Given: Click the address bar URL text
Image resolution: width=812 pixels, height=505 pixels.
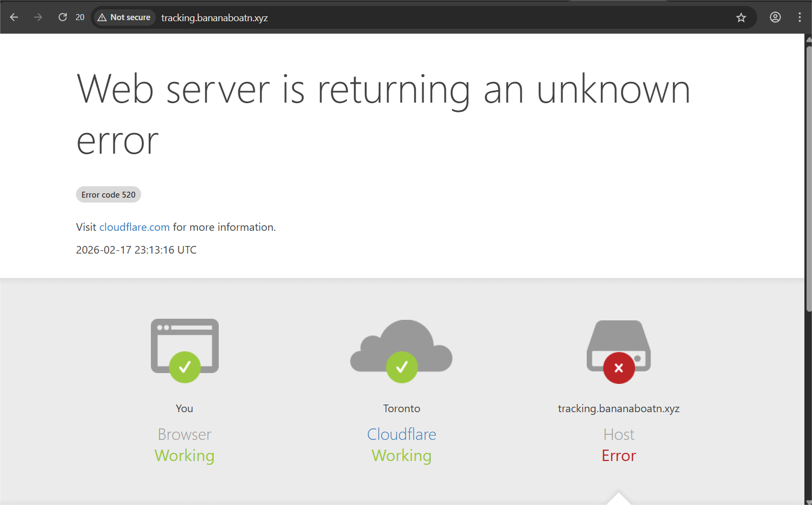Looking at the screenshot, I should [x=214, y=18].
